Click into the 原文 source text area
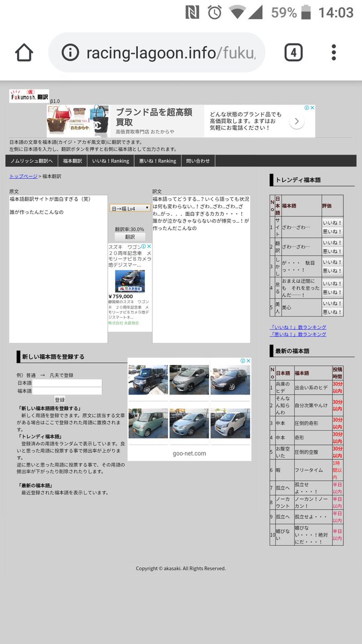Image resolution: width=362 pixels, height=644 pixels. point(58,269)
